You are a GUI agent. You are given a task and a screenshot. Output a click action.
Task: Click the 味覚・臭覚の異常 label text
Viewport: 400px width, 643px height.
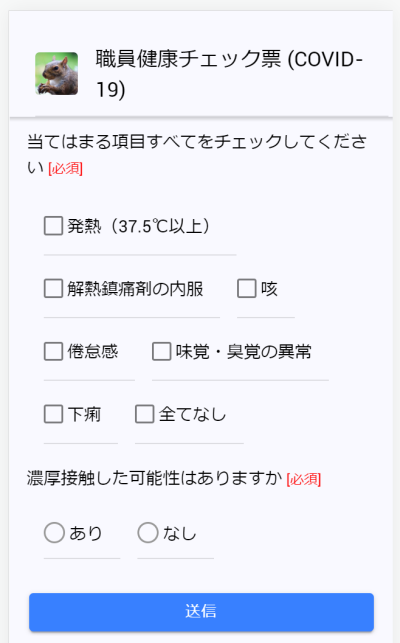[244, 352]
